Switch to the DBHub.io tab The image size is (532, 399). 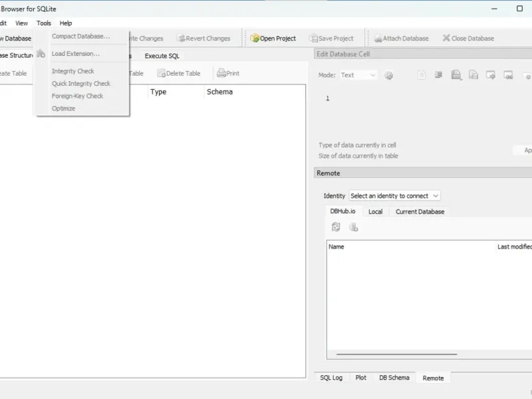(x=342, y=211)
